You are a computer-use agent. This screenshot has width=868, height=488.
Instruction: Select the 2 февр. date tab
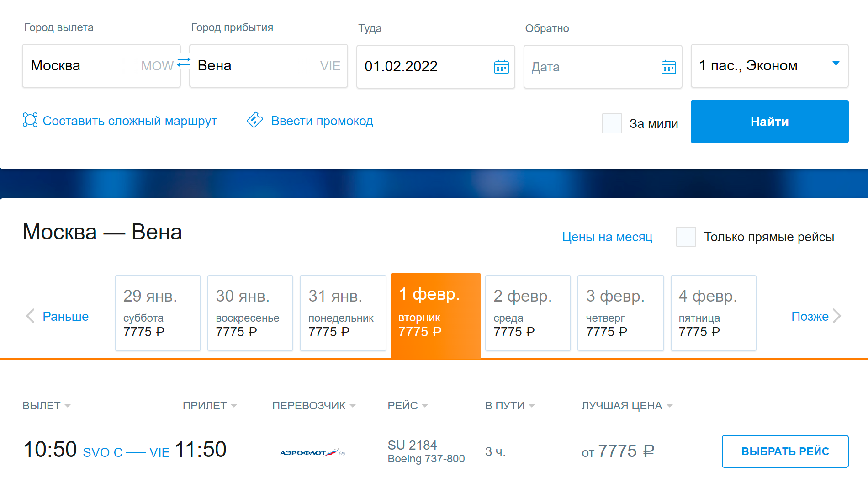point(528,313)
